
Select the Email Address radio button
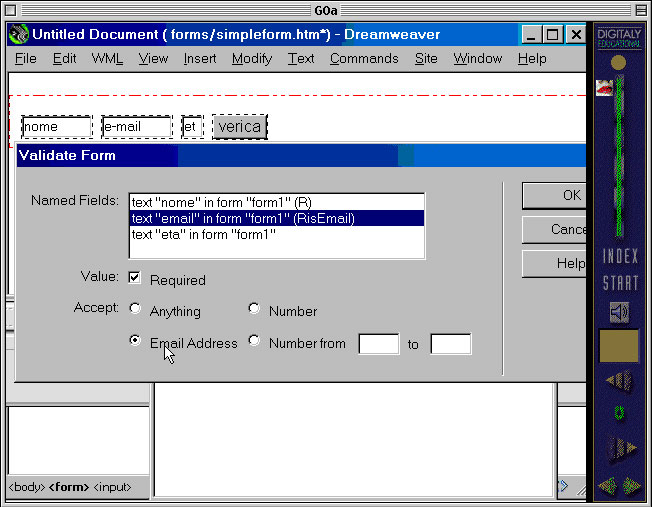tap(135, 340)
